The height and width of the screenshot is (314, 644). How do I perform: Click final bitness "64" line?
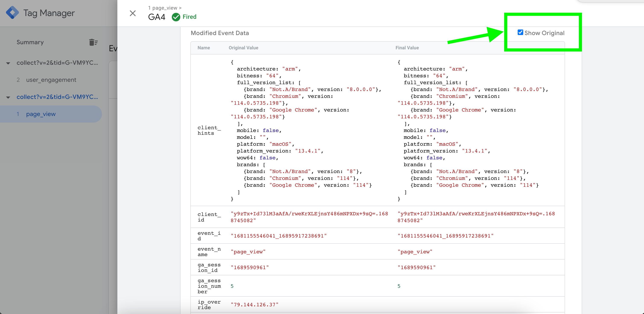coord(426,76)
